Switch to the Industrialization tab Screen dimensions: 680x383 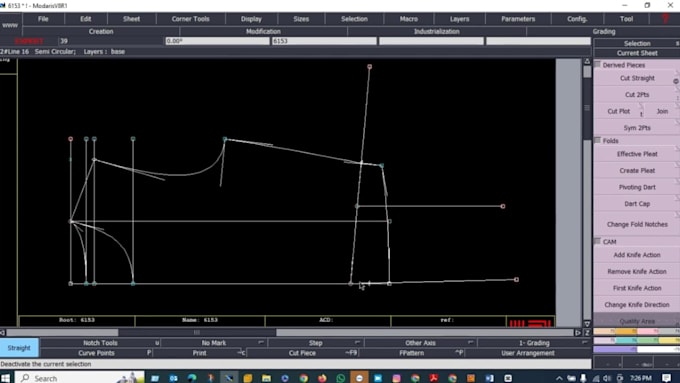(x=437, y=31)
